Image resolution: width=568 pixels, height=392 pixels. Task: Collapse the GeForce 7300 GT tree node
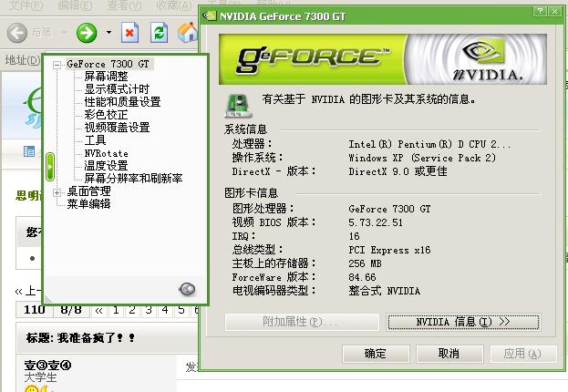[x=57, y=66]
